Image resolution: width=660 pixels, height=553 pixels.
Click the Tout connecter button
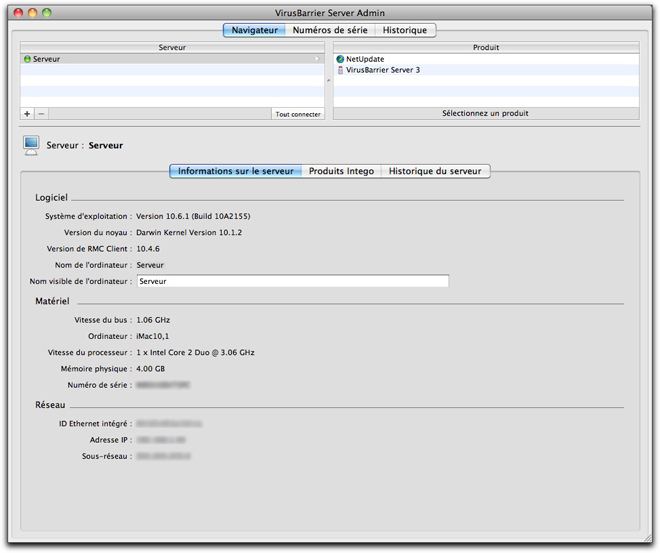pos(298,114)
